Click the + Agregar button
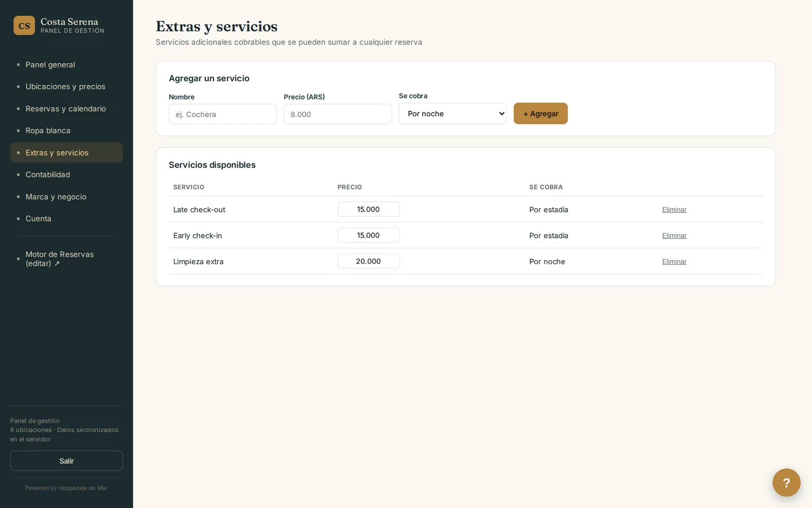Image resolution: width=812 pixels, height=508 pixels. click(x=540, y=114)
